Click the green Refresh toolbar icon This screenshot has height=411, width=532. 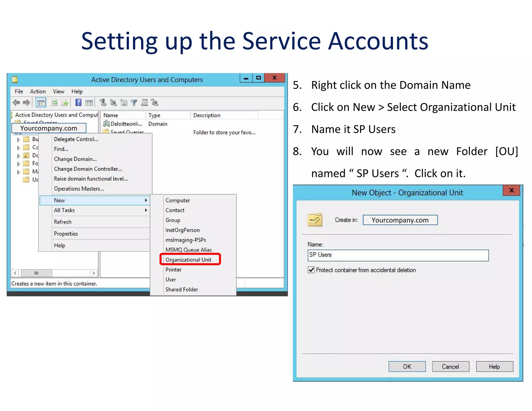coord(55,103)
